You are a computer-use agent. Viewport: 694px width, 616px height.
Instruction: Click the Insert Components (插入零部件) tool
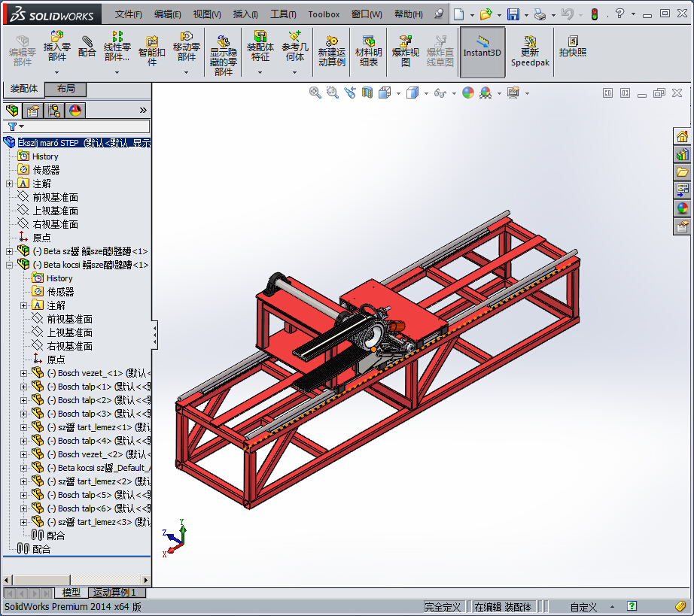pyautogui.click(x=56, y=47)
